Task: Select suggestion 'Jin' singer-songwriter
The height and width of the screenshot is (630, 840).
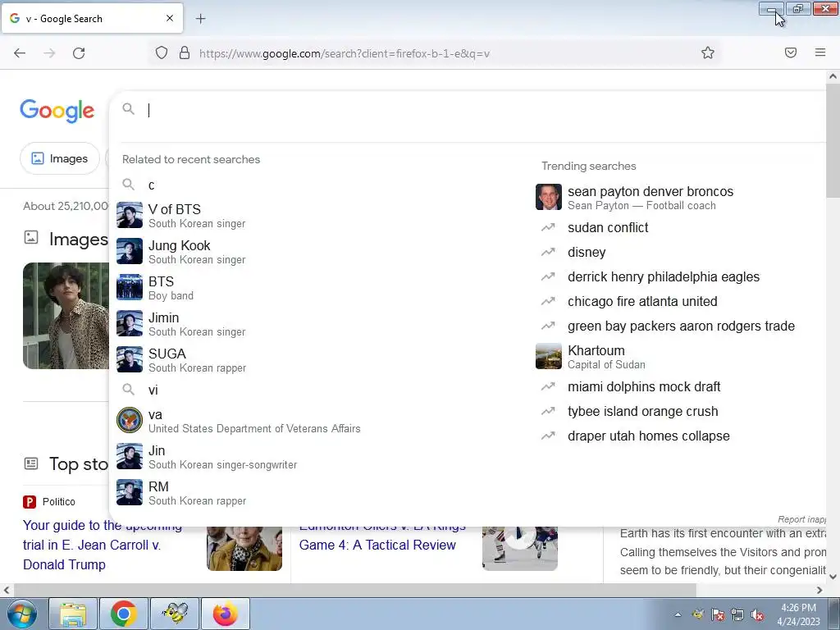Action: [322, 457]
